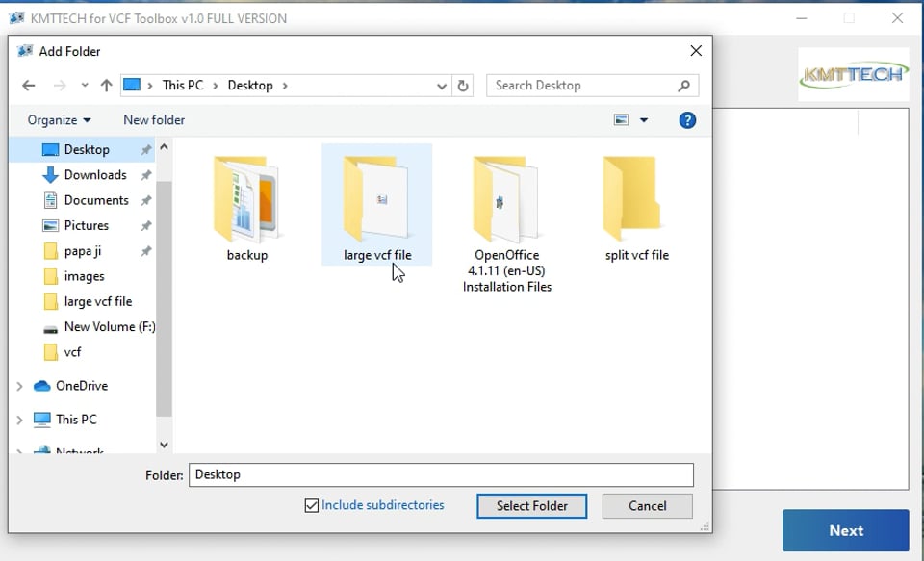Screen dimensions: 924x561
Task: Refresh the Desktop folder listing
Action: coord(463,86)
